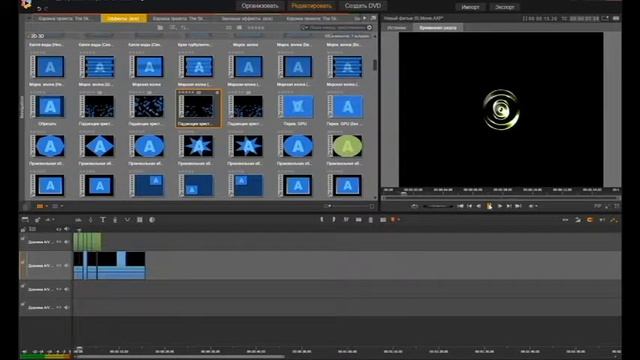Select the blue clip on the second track
Image resolution: width=640 pixels, height=360 pixels.
[109, 265]
